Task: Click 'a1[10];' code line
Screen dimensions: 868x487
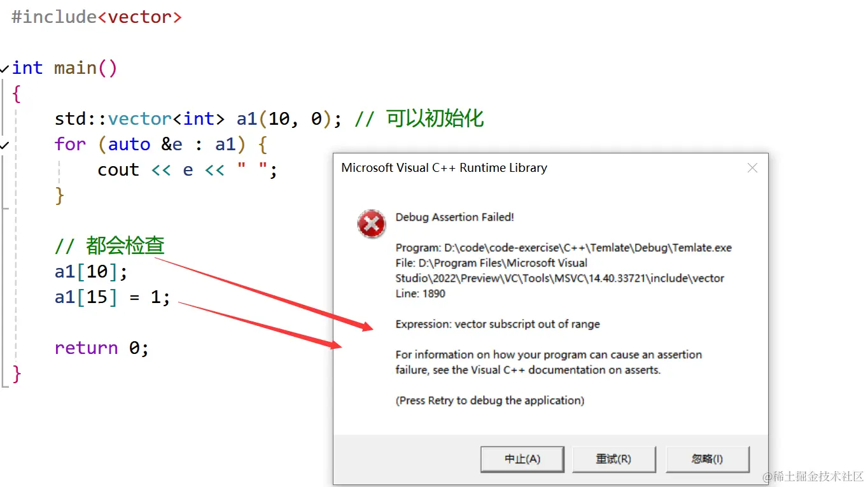Action: point(91,272)
